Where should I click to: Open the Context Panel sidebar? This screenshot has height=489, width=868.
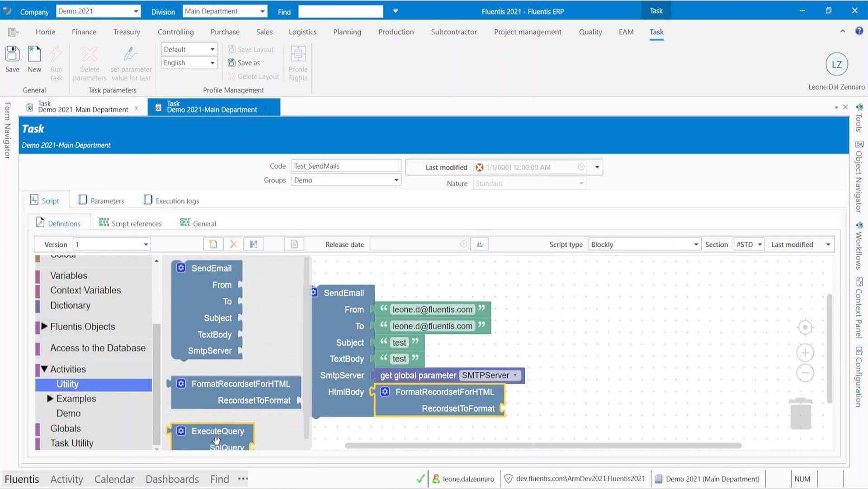coord(859,308)
